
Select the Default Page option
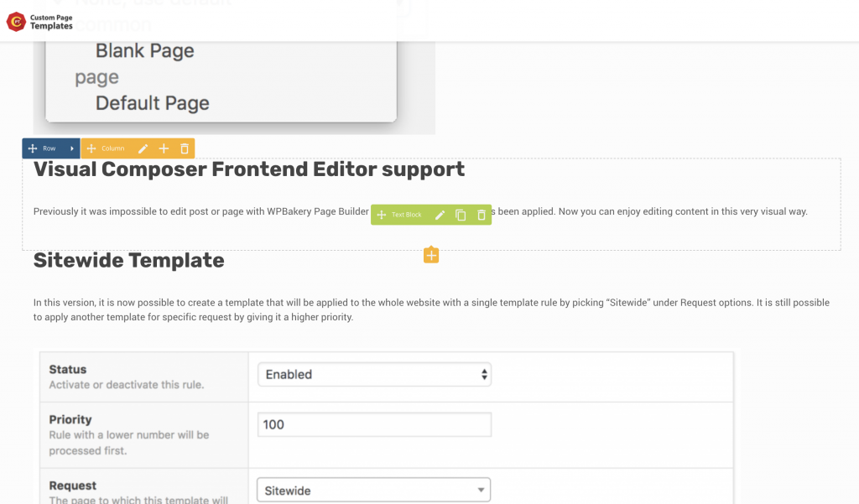coord(153,103)
